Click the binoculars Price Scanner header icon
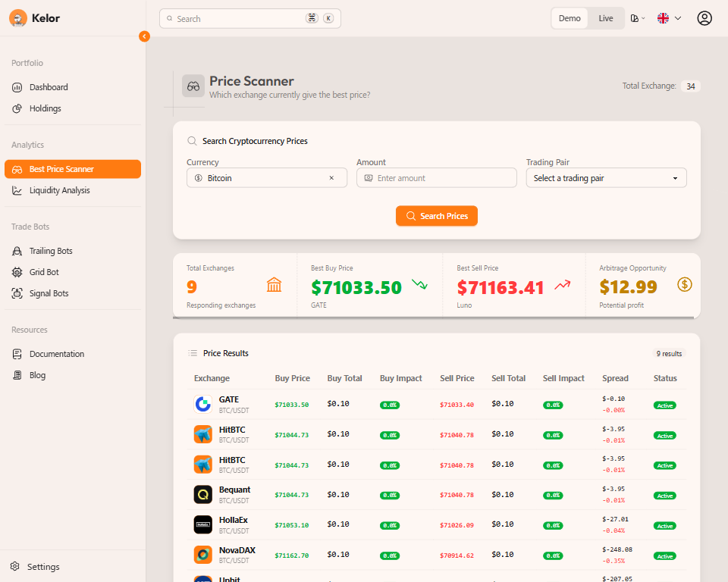 (193, 86)
